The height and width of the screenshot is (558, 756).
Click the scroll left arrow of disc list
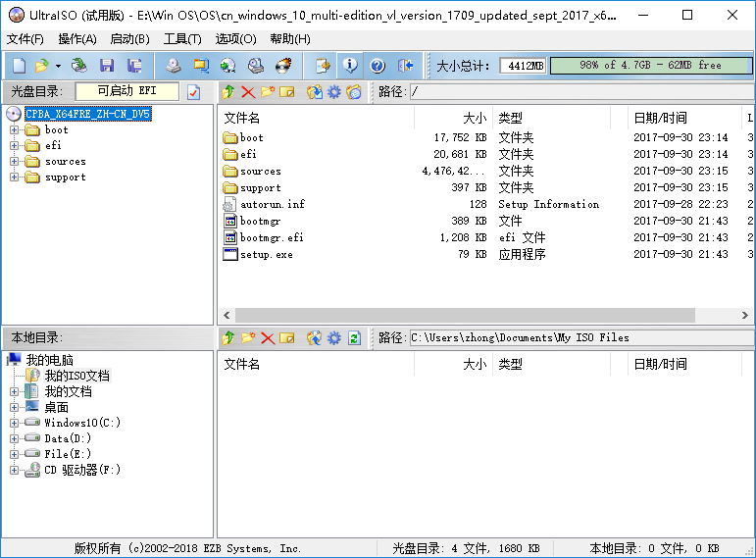point(227,315)
